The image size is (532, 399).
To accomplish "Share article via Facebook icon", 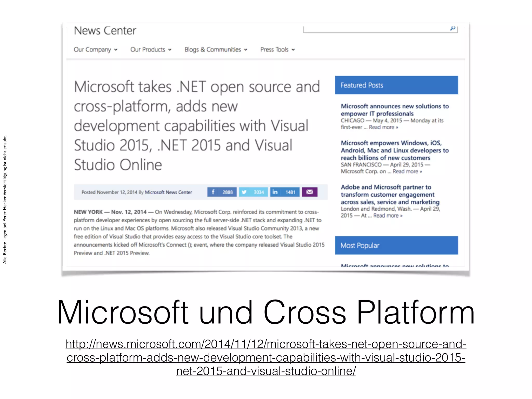I will [x=213, y=192].
